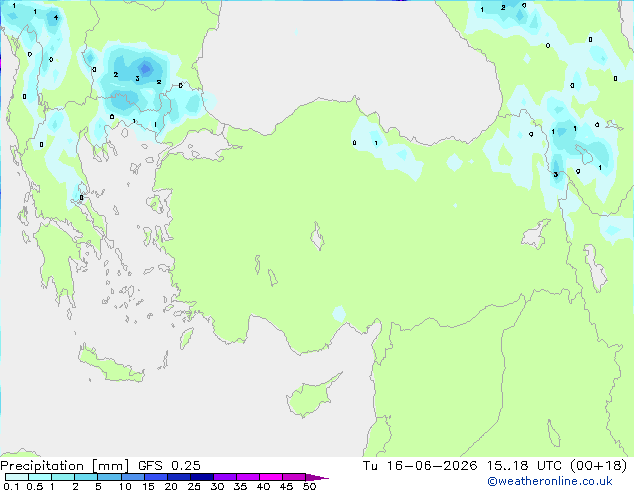The height and width of the screenshot is (490, 634).
Task: Pick the legend swatch between 20 and 25
Action: (179, 477)
